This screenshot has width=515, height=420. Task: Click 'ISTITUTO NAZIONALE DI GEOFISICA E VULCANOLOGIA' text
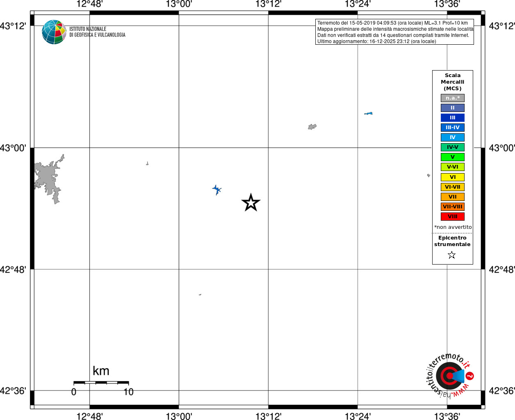click(97, 32)
